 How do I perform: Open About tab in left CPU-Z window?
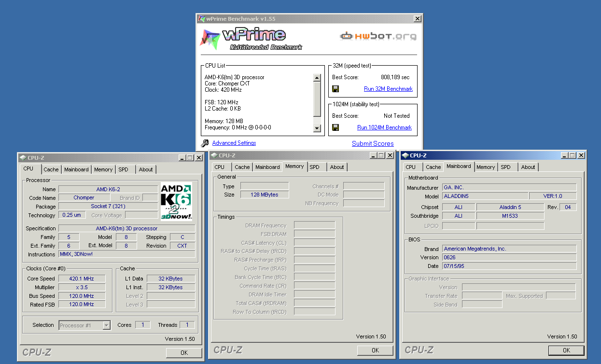[x=146, y=169]
